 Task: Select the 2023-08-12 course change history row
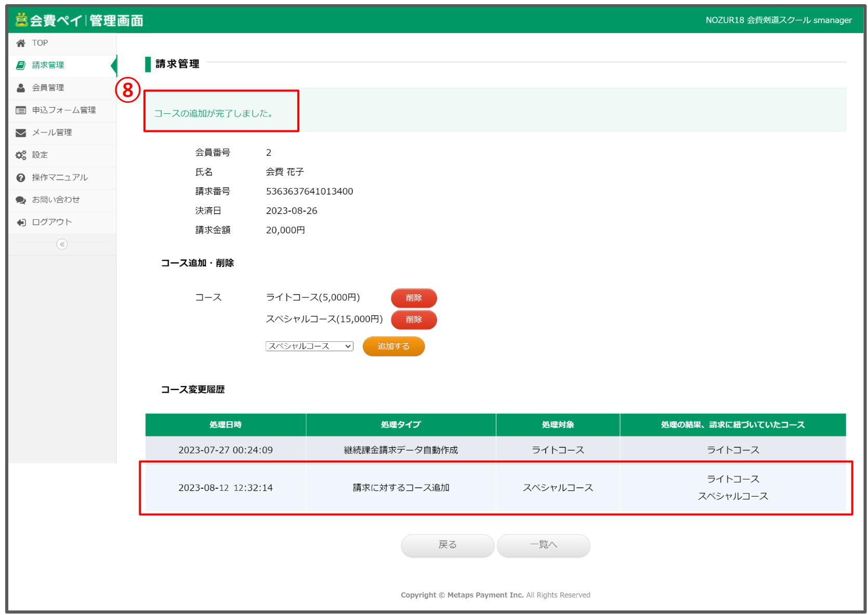(x=495, y=487)
